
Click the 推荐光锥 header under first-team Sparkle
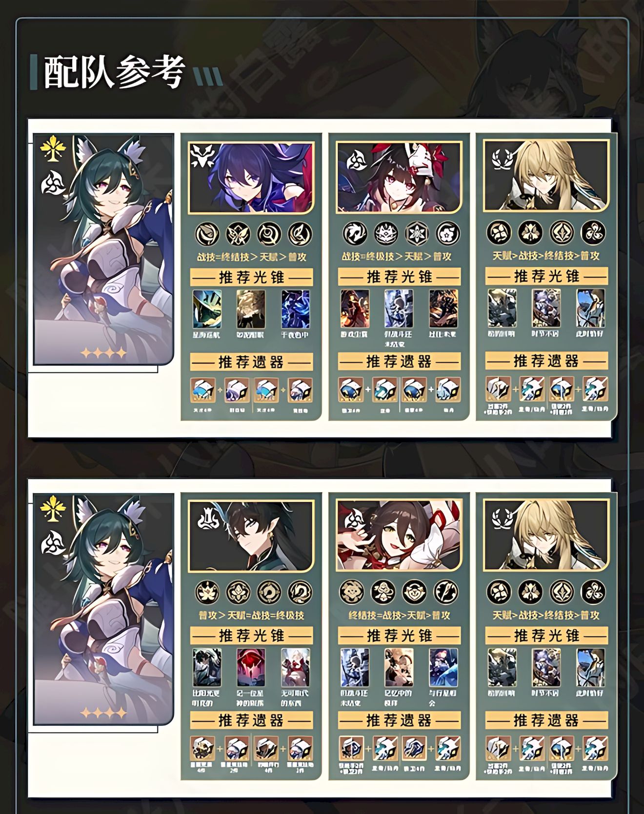point(399,277)
